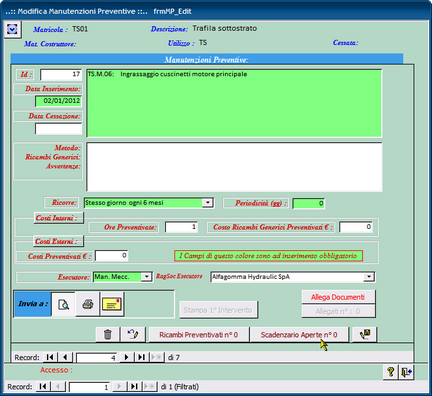Click Periodicità (gg) field
Viewport: 432px width, 396px height.
(x=308, y=203)
